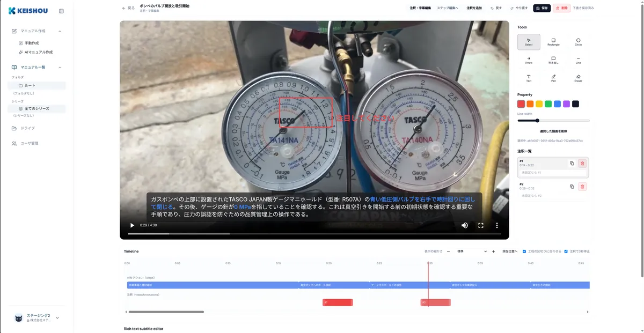Pick the purple color swatch
644x333 pixels.
click(x=566, y=104)
